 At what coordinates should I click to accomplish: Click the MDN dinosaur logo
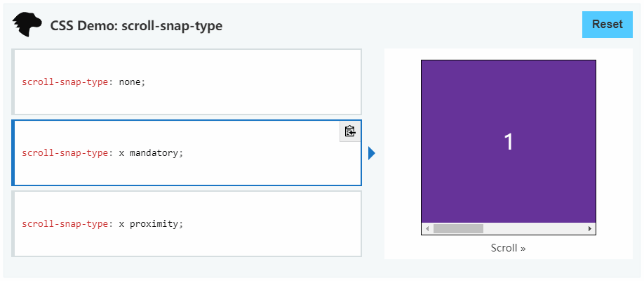[x=27, y=25]
